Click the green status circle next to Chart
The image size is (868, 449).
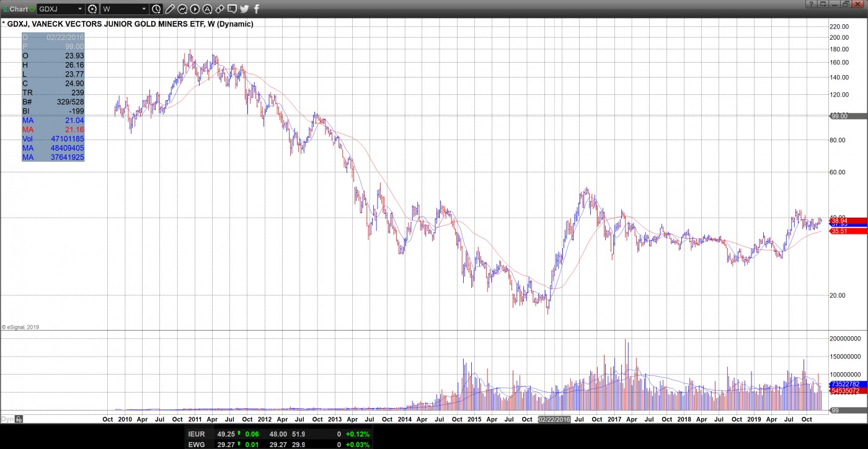pos(32,9)
